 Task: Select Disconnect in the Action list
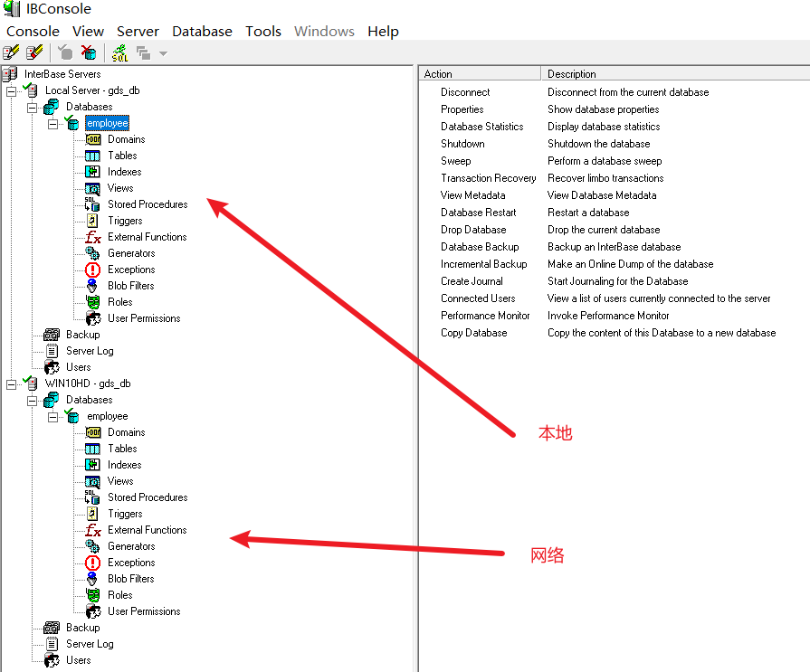pos(465,92)
